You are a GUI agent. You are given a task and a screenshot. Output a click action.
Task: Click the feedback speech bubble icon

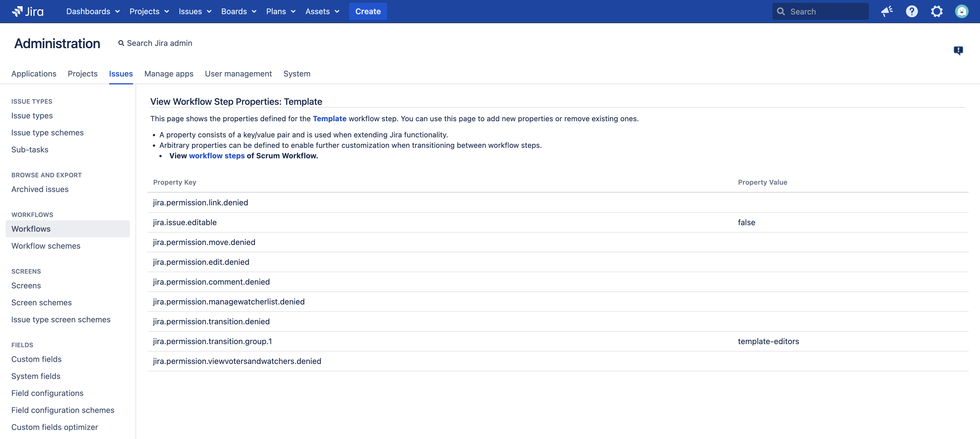click(x=958, y=50)
